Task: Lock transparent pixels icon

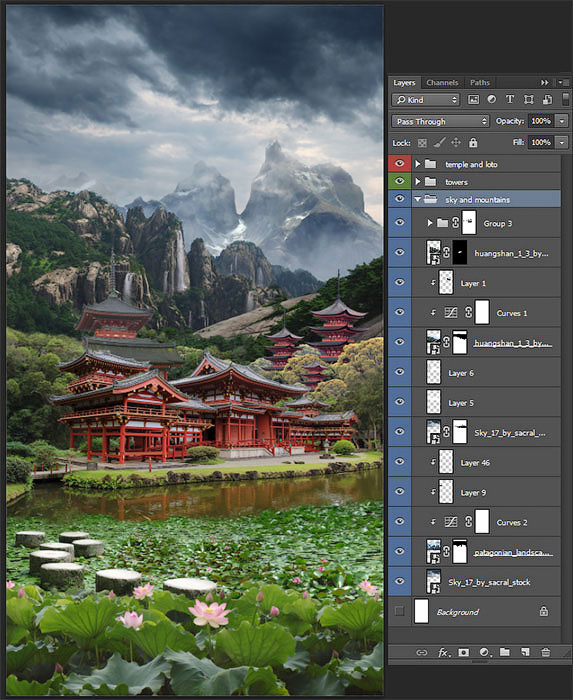Action: [422, 143]
